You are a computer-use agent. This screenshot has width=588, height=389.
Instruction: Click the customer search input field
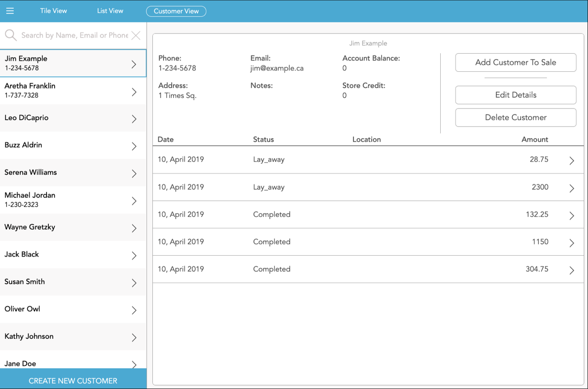72,35
